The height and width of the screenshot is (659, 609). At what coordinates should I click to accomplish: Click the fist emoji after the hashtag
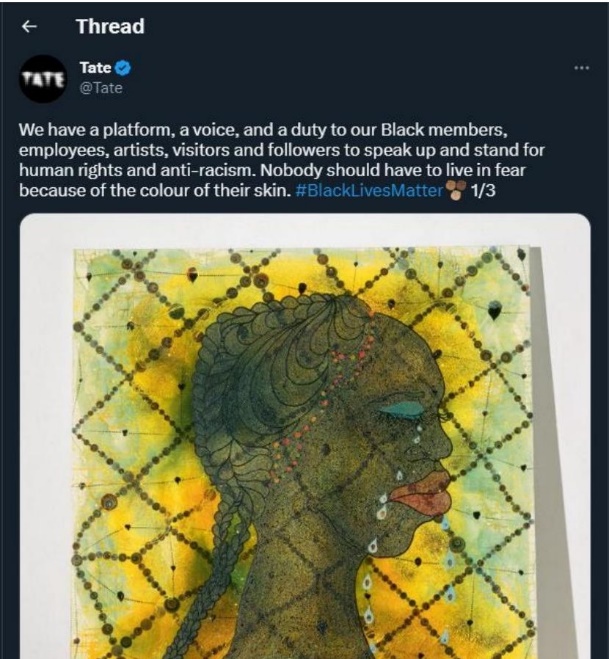(x=456, y=190)
